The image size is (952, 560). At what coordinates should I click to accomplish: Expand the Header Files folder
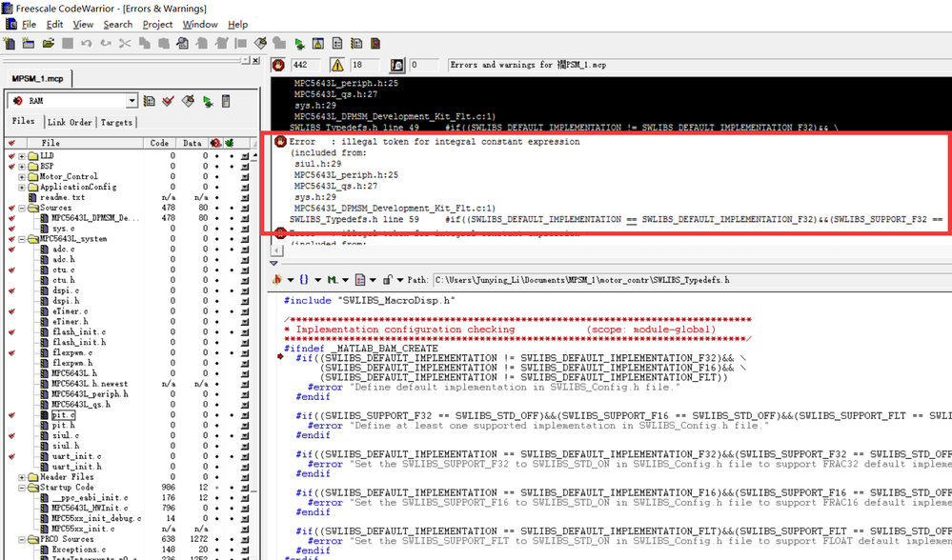point(22,477)
